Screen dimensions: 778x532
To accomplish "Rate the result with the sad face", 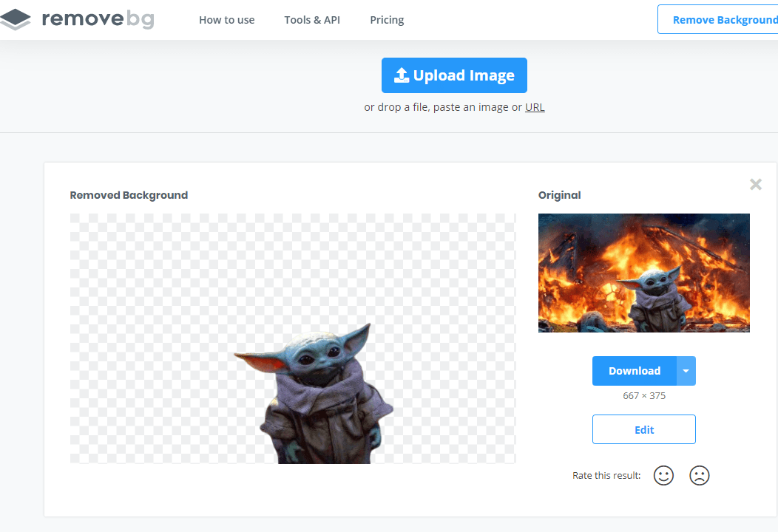I will pos(699,476).
